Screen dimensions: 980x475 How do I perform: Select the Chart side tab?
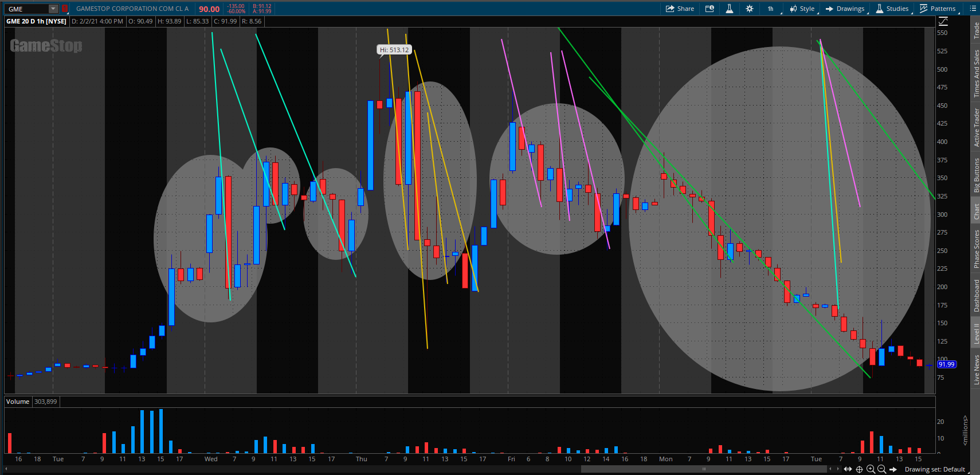[x=976, y=212]
